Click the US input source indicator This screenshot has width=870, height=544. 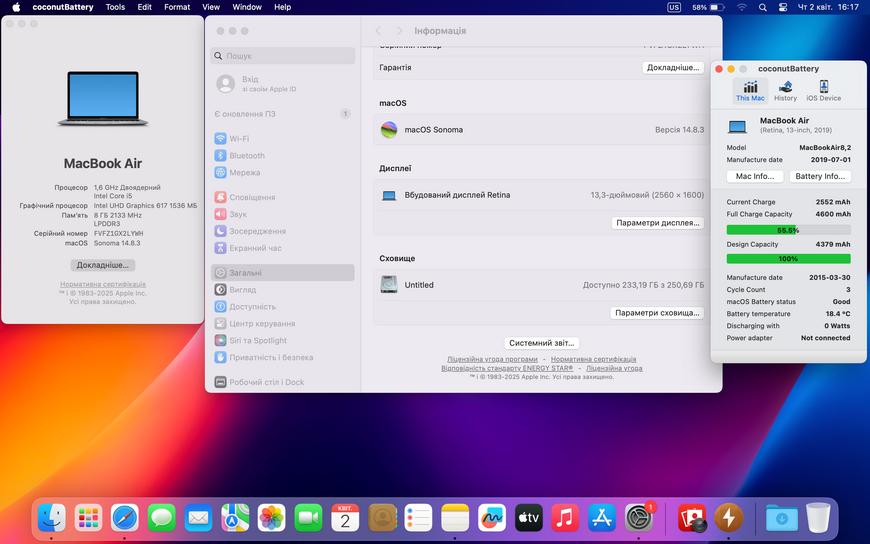pos(674,7)
